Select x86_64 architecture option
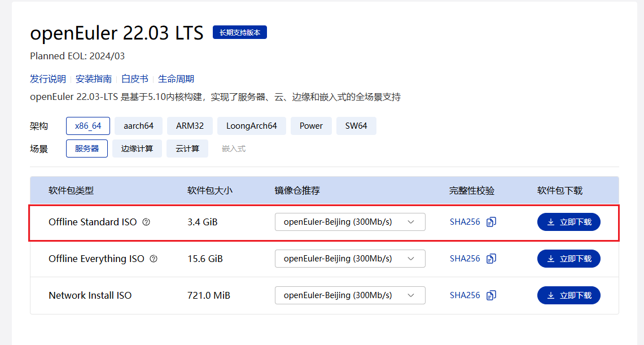The image size is (644, 345). 88,126
